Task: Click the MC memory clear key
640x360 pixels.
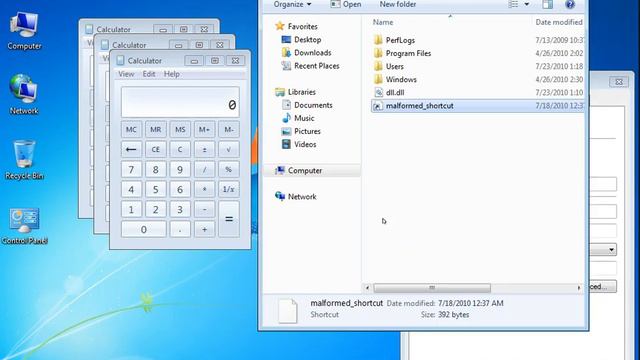Action: click(x=131, y=129)
